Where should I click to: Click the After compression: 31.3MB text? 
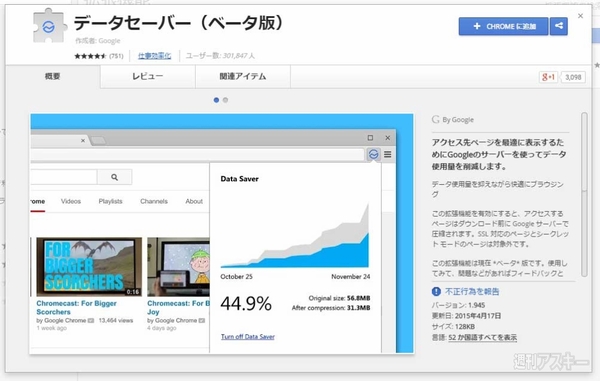331,308
